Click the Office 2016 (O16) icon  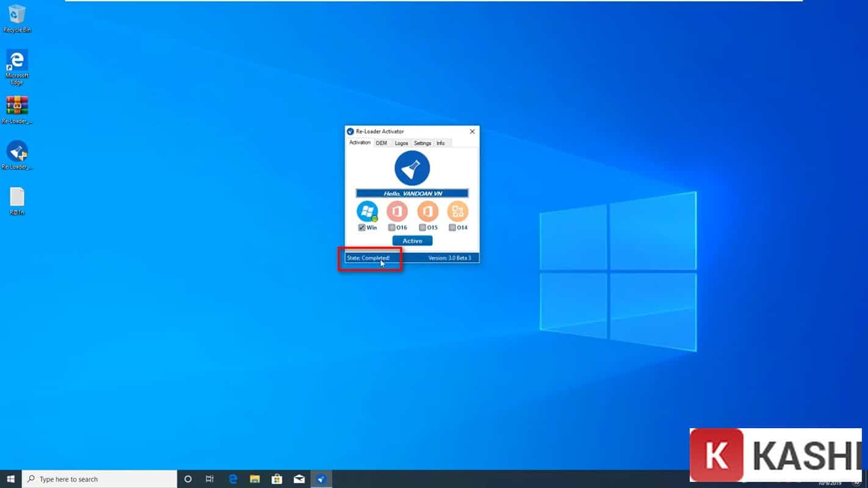point(397,211)
